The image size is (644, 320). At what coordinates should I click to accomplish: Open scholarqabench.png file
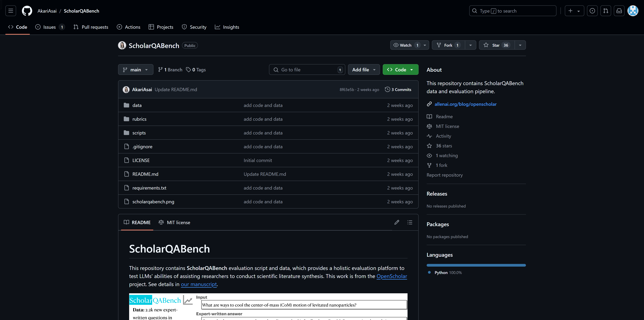(153, 202)
